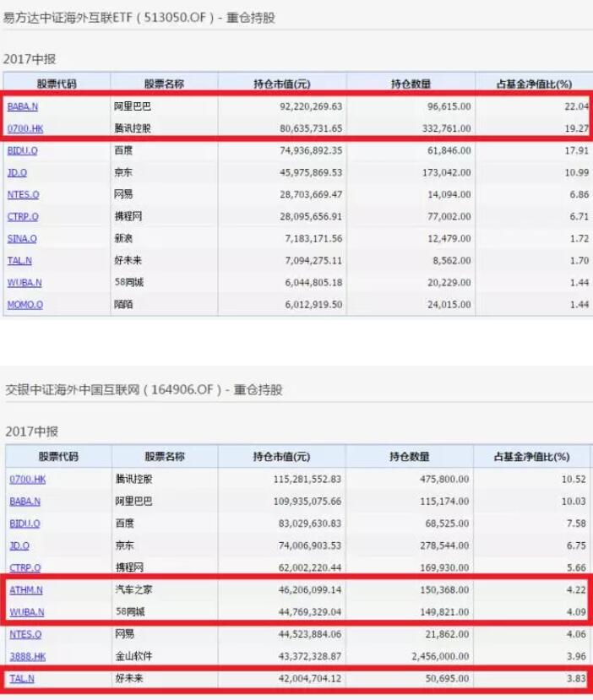The height and width of the screenshot is (700, 593).
Task: Open TAL.N link in the 易方达 ETF table
Action: (x=20, y=261)
